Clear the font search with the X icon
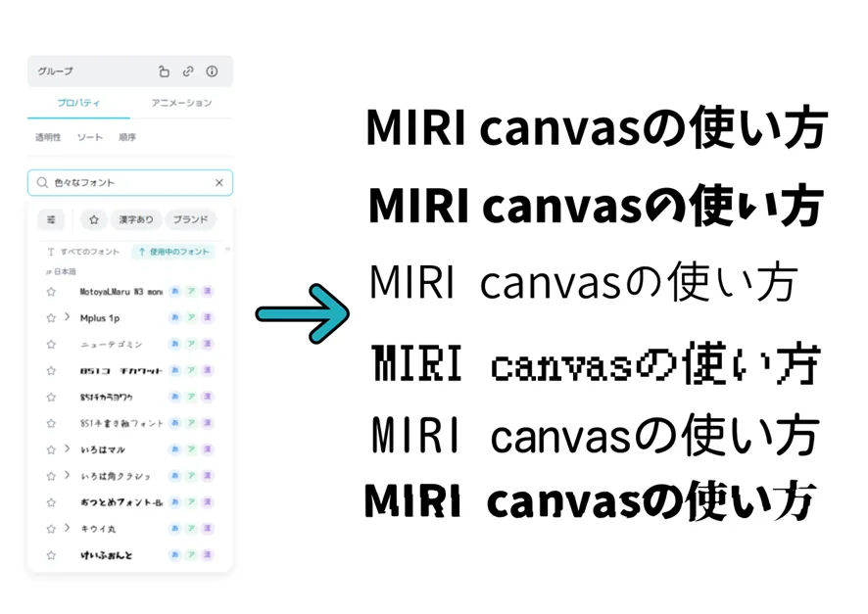Image resolution: width=868 pixels, height=614 pixels. (219, 182)
